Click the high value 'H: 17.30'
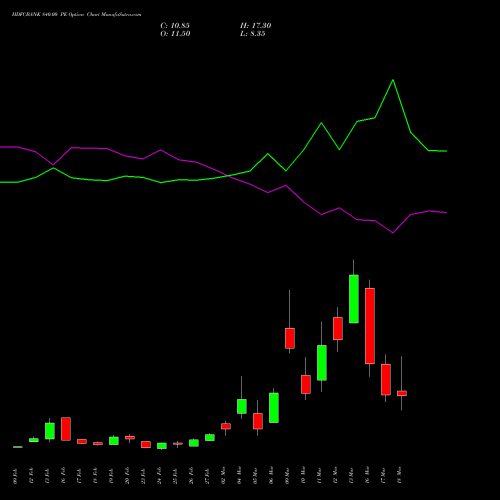500x500 pixels. point(256,26)
